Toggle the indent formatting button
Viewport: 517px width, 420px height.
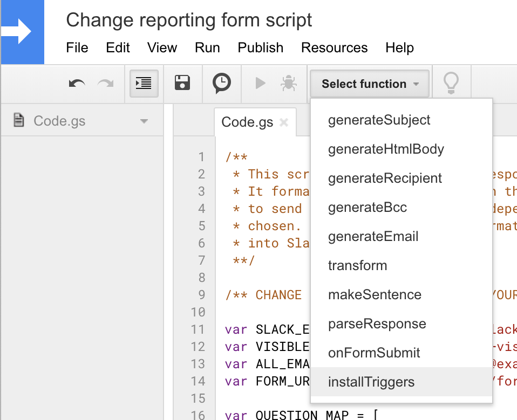tap(144, 83)
